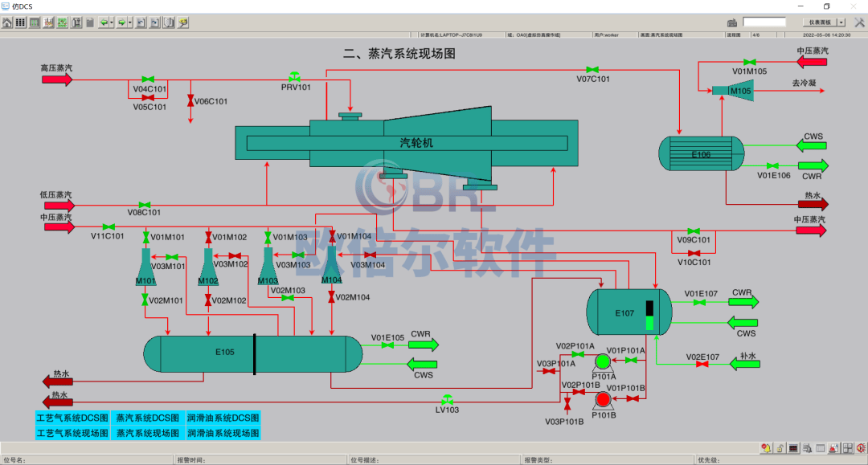Open the trend chart toolbar icon

click(48, 22)
